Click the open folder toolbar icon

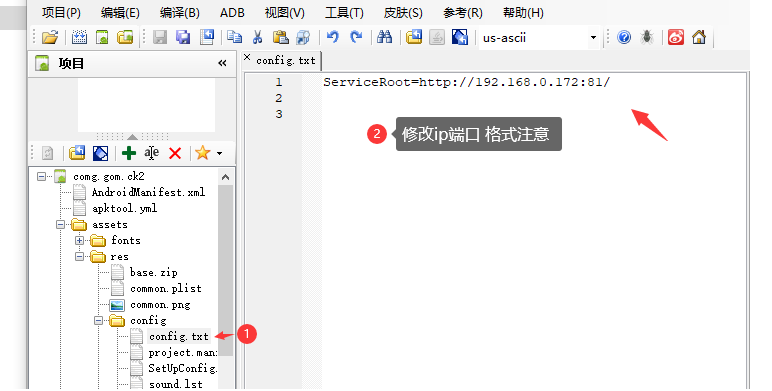click(50, 37)
